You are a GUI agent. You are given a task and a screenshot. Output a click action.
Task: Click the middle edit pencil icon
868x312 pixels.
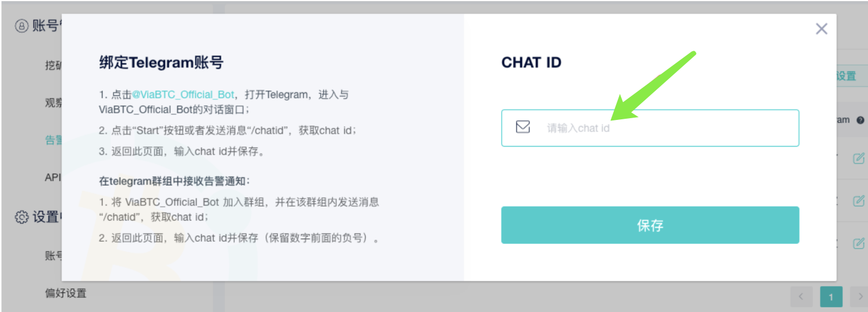click(x=858, y=201)
